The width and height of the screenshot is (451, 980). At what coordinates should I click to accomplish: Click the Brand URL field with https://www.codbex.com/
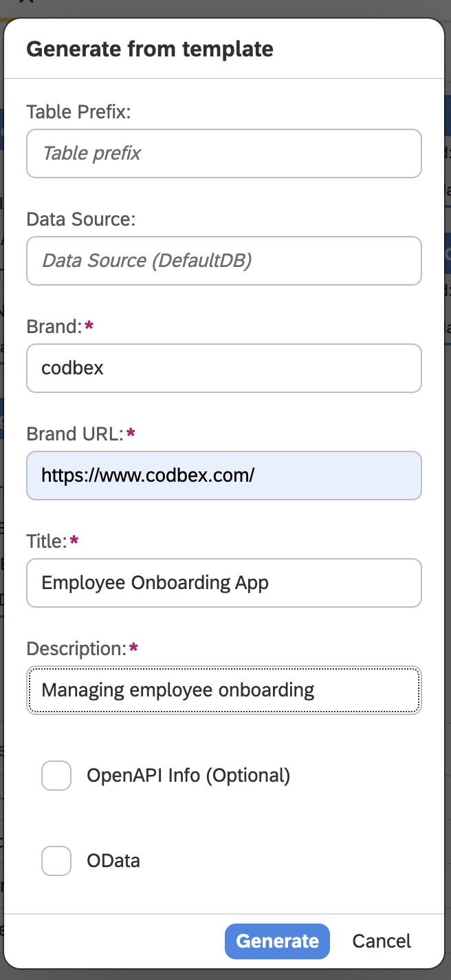coord(224,476)
